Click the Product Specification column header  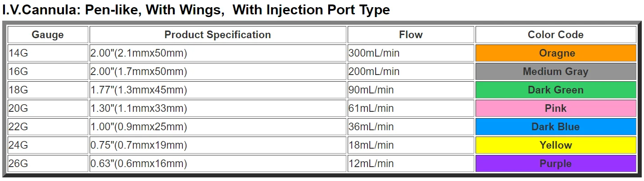pyautogui.click(x=218, y=35)
